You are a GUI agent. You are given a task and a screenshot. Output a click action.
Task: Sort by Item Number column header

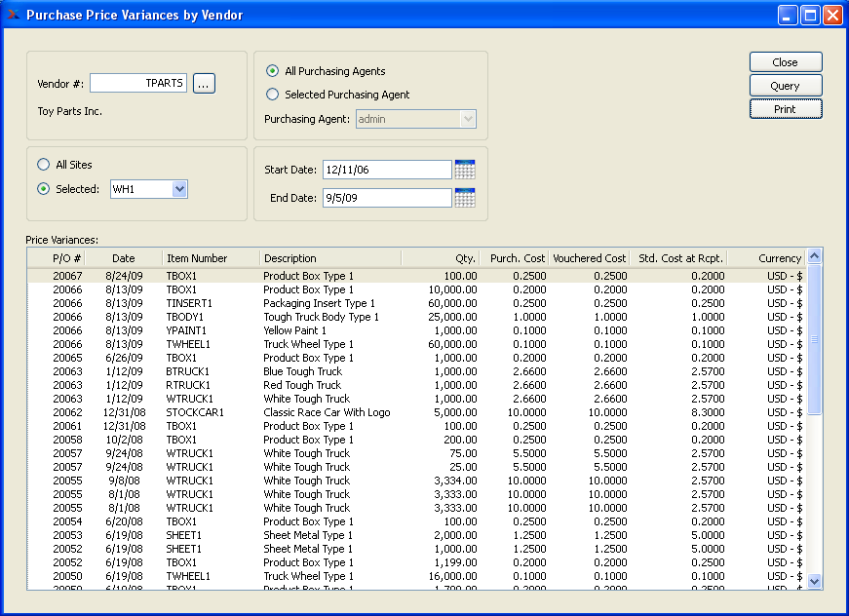[197, 258]
